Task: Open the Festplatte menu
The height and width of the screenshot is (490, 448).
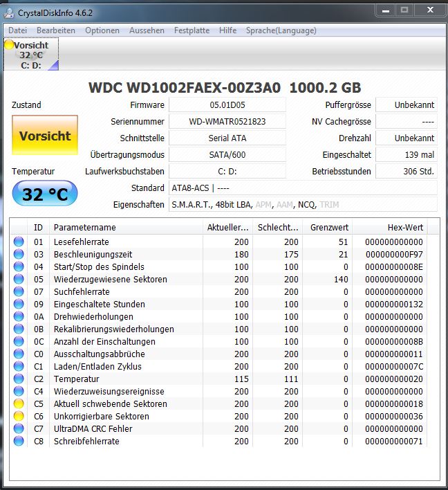Action: point(192,30)
